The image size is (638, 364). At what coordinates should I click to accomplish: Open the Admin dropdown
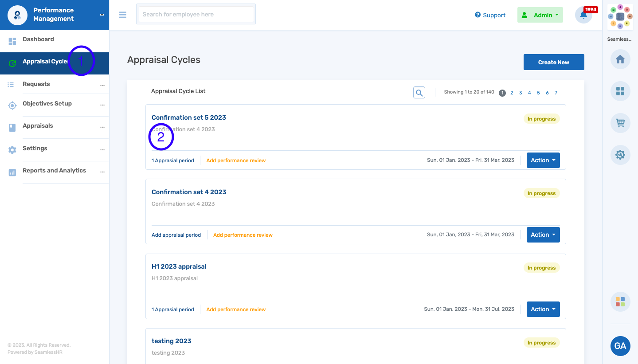tap(540, 15)
